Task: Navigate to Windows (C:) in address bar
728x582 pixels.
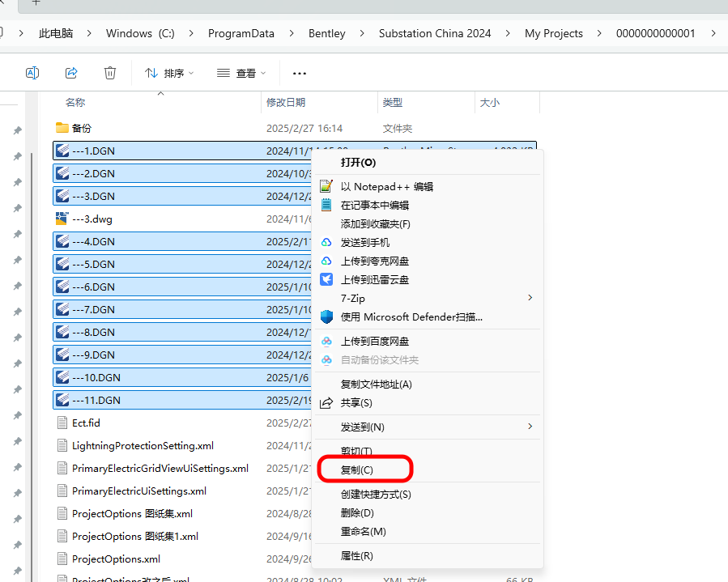Action: coord(140,33)
